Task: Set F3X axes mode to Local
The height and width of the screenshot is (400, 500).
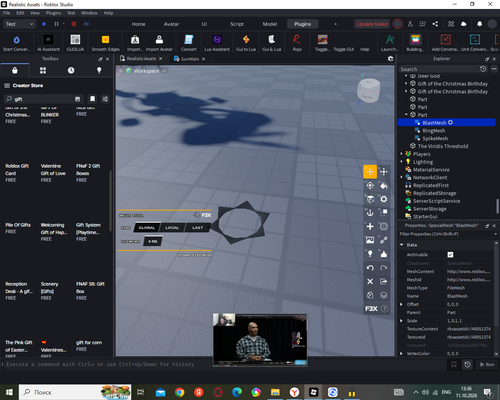Action: pos(172,228)
